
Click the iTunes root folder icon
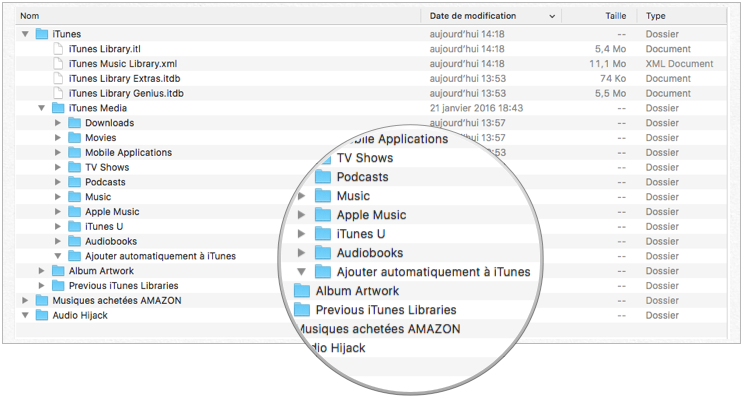click(x=42, y=34)
